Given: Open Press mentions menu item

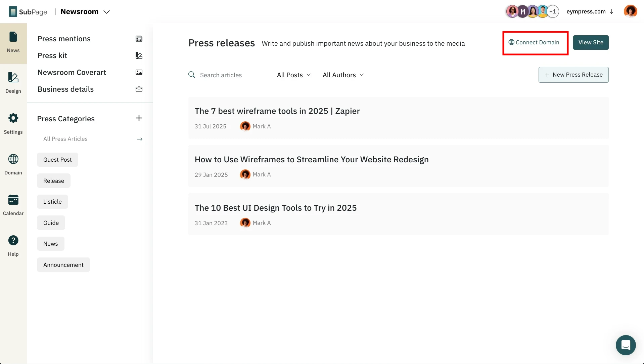Looking at the screenshot, I should 64,39.
